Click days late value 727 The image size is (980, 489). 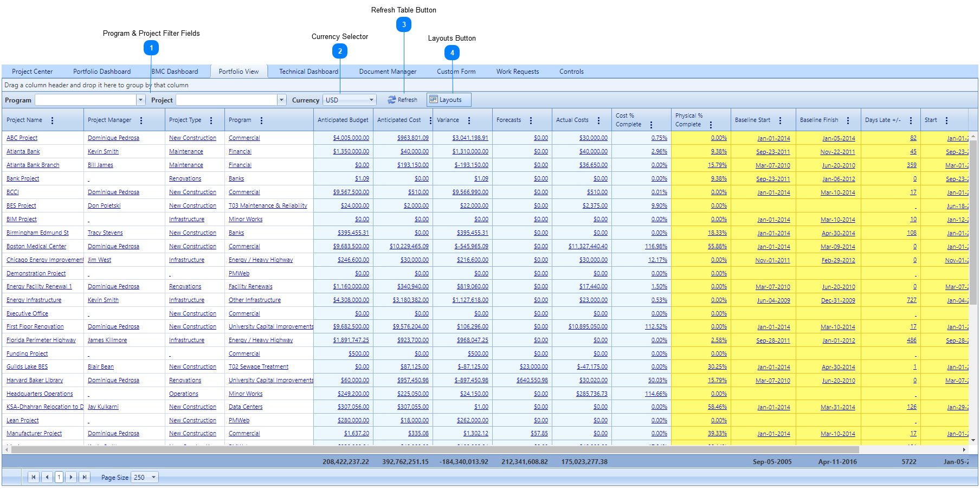point(912,300)
